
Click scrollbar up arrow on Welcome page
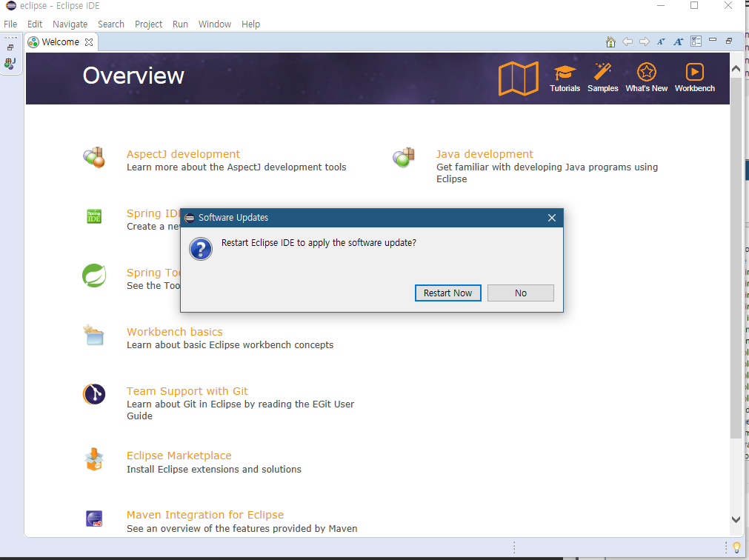coord(736,69)
